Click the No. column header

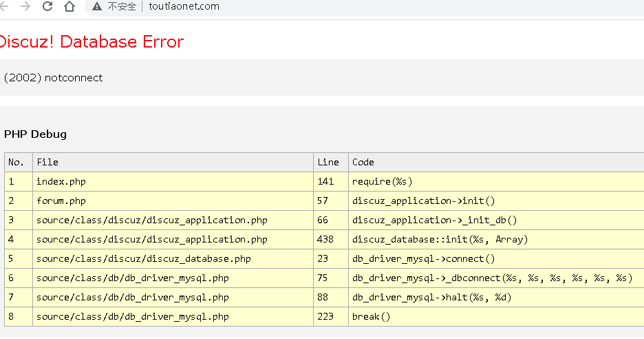(17, 163)
